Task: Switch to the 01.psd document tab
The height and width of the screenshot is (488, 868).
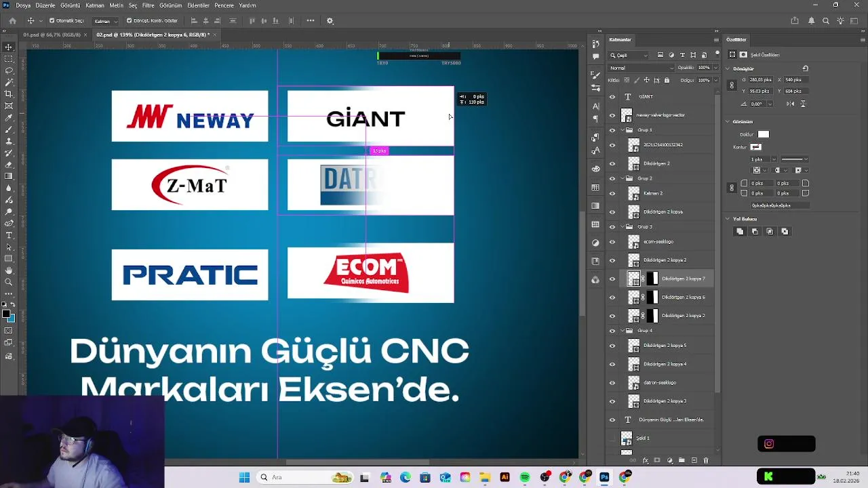Action: click(52, 35)
